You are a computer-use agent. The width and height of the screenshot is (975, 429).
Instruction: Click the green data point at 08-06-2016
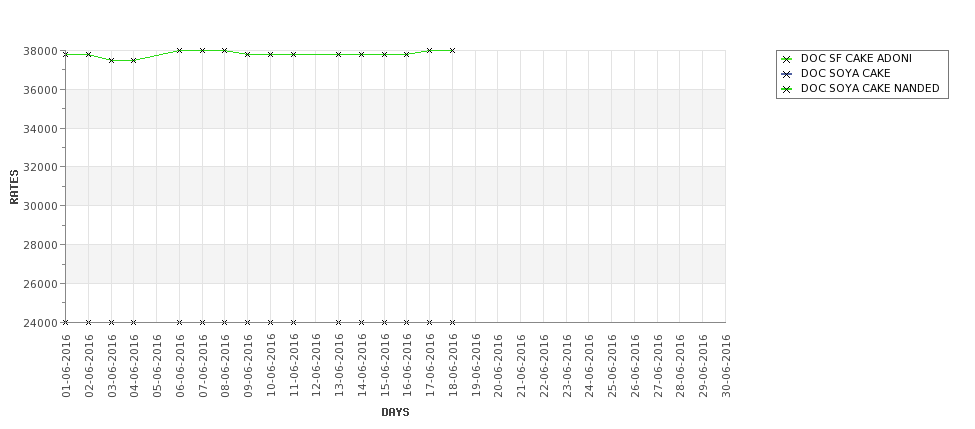(x=224, y=50)
